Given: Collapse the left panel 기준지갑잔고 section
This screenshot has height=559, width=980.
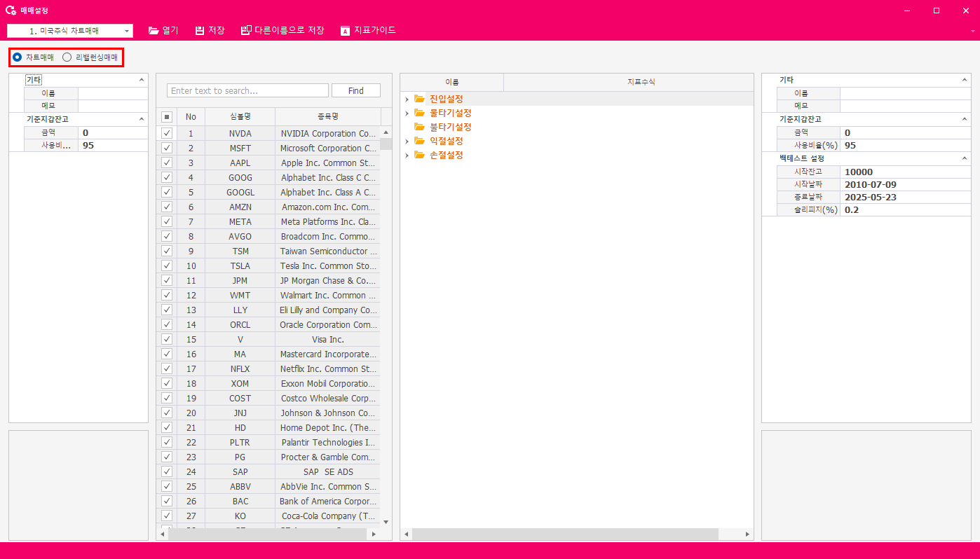Looking at the screenshot, I should coord(142,119).
